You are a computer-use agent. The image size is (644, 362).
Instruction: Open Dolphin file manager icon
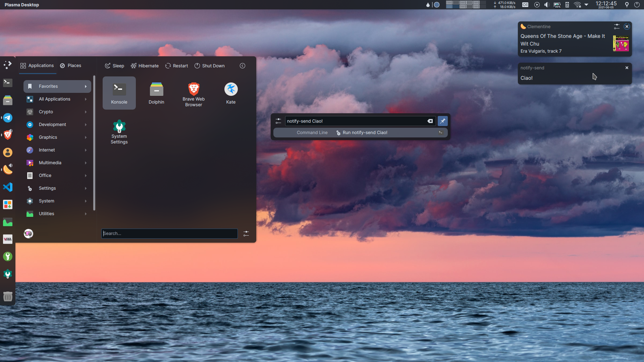[x=156, y=93]
